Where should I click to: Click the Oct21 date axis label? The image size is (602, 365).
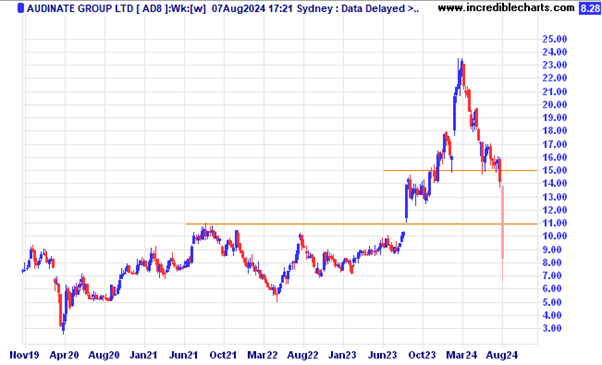pyautogui.click(x=223, y=355)
